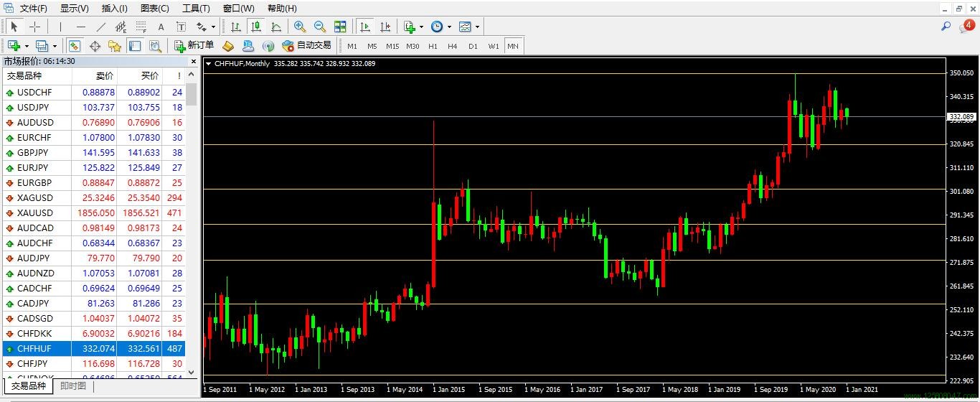Set timeframe to H4
Screen dimensions: 980x402
click(x=452, y=46)
